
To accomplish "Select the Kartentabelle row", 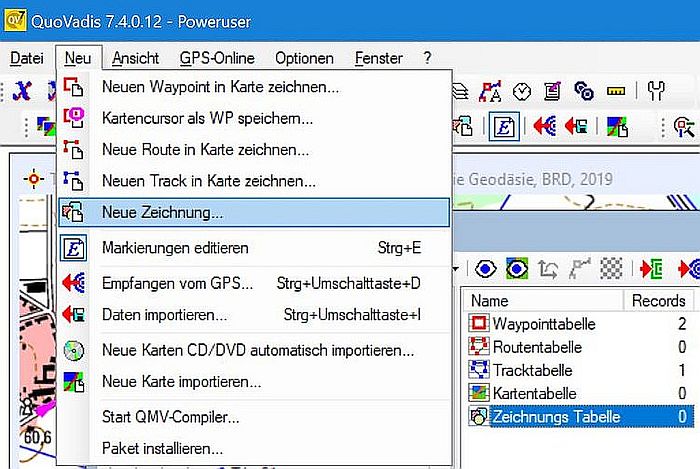I will pyautogui.click(x=580, y=393).
